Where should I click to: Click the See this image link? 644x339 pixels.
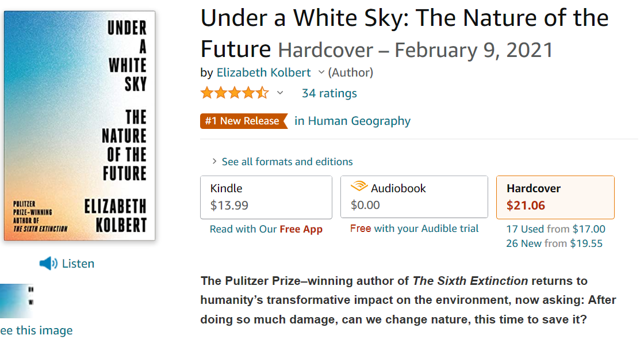[x=36, y=330]
